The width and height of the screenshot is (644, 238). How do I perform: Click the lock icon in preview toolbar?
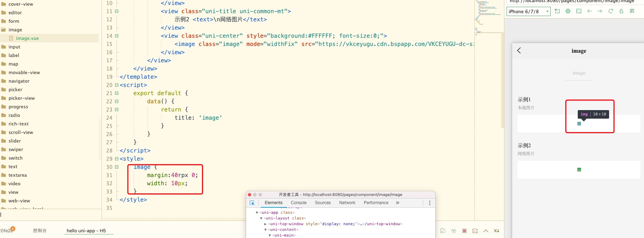tap(622, 11)
